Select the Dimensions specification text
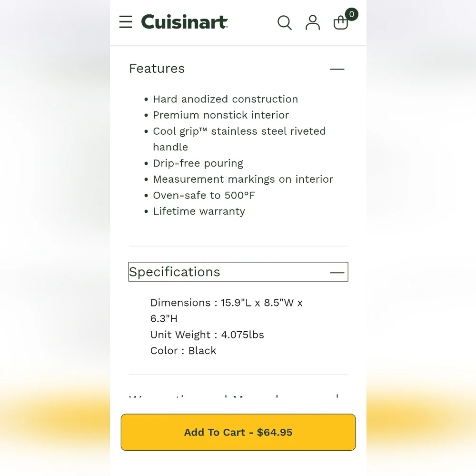This screenshot has width=476, height=476. [x=227, y=310]
